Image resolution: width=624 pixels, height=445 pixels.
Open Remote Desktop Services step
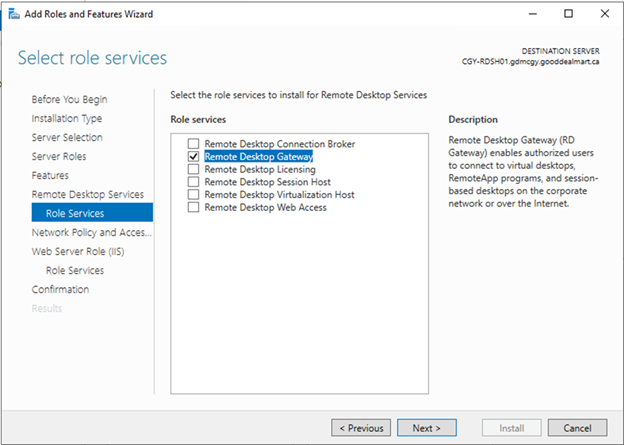(88, 195)
